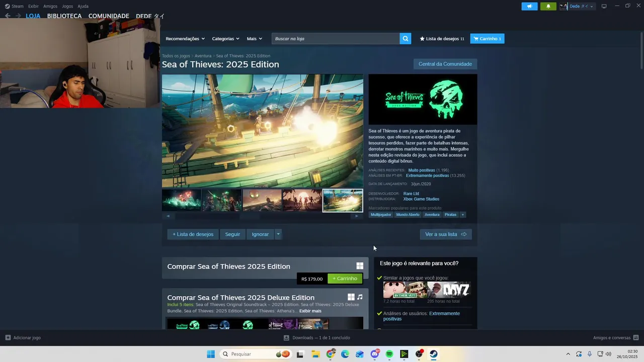Switch to the BIBLIOTECA tab
The height and width of the screenshot is (362, 644).
64,16
